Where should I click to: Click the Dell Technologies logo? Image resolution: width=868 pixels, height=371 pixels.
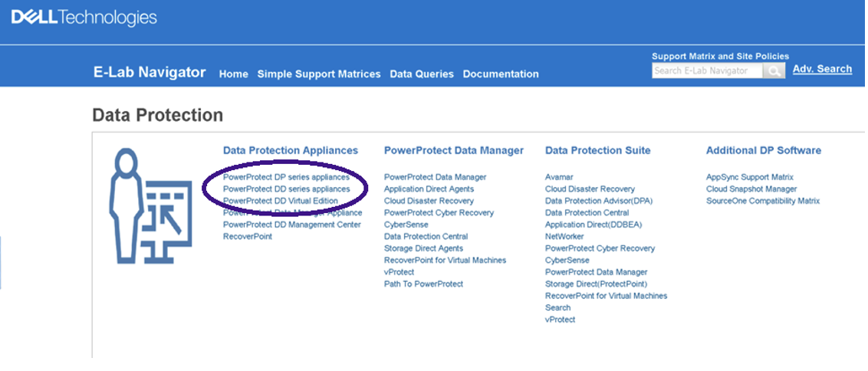tap(84, 18)
